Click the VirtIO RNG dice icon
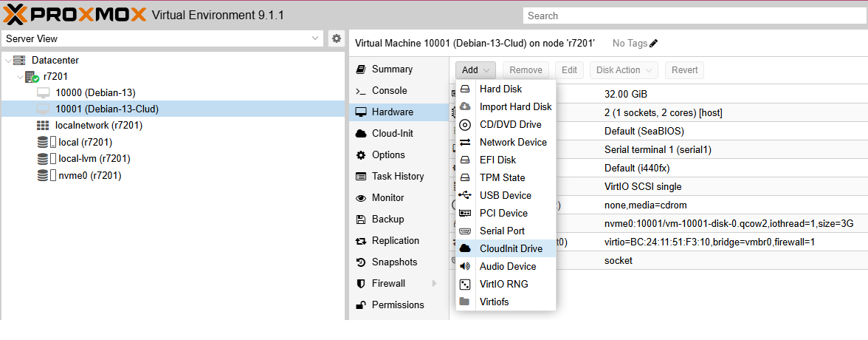This screenshot has width=868, height=340. [465, 284]
